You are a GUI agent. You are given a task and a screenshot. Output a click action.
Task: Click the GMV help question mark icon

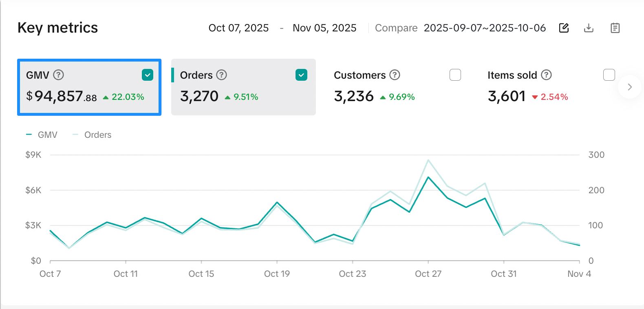[59, 75]
